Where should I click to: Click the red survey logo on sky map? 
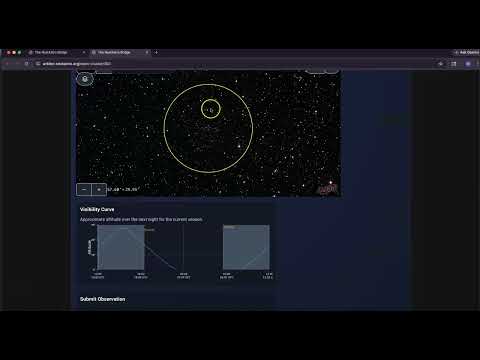tap(327, 189)
